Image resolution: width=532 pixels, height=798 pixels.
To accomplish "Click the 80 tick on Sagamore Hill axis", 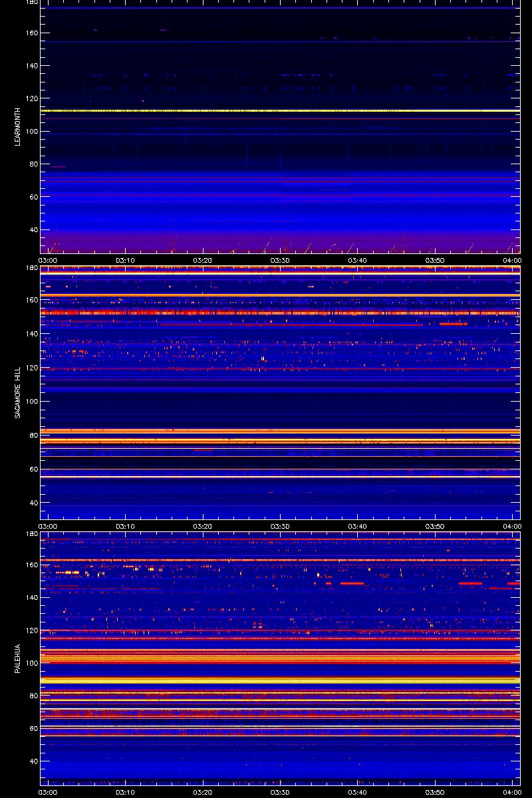I will (x=33, y=436).
